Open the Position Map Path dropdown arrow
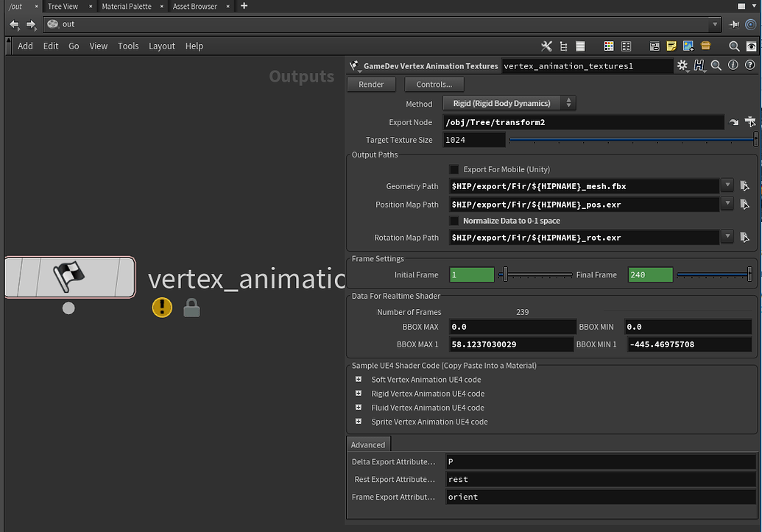Screen dimensions: 762x532 (x=727, y=204)
